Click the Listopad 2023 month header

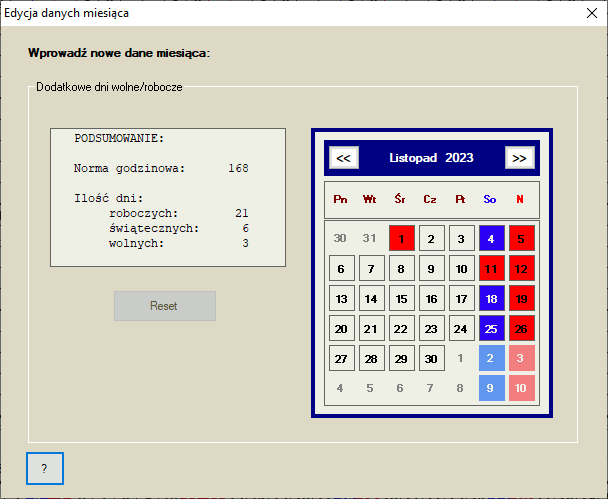click(431, 158)
